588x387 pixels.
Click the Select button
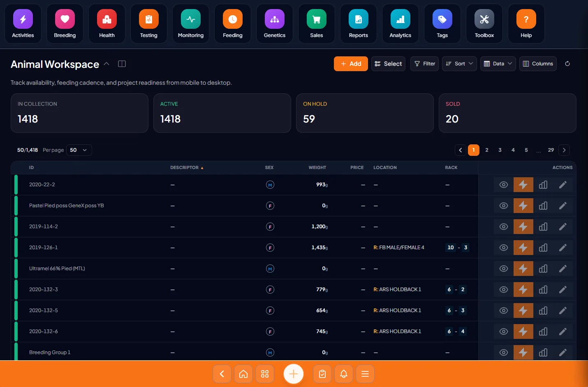coord(388,64)
